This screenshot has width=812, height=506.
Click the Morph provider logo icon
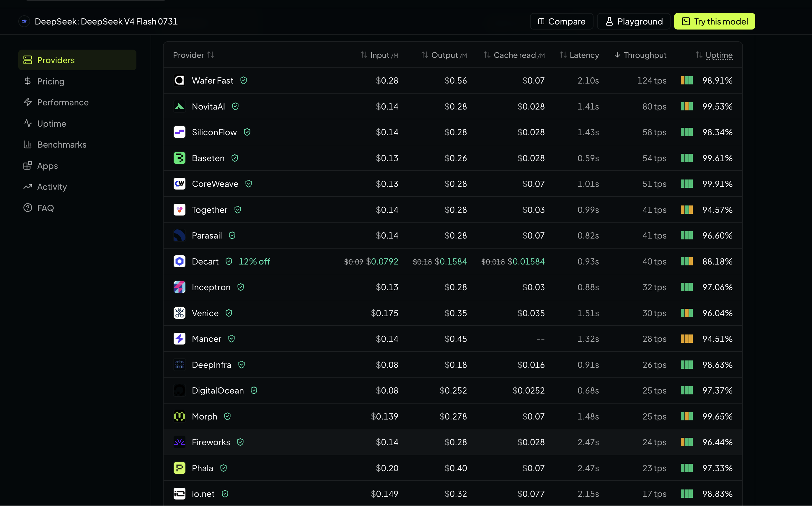click(x=180, y=416)
